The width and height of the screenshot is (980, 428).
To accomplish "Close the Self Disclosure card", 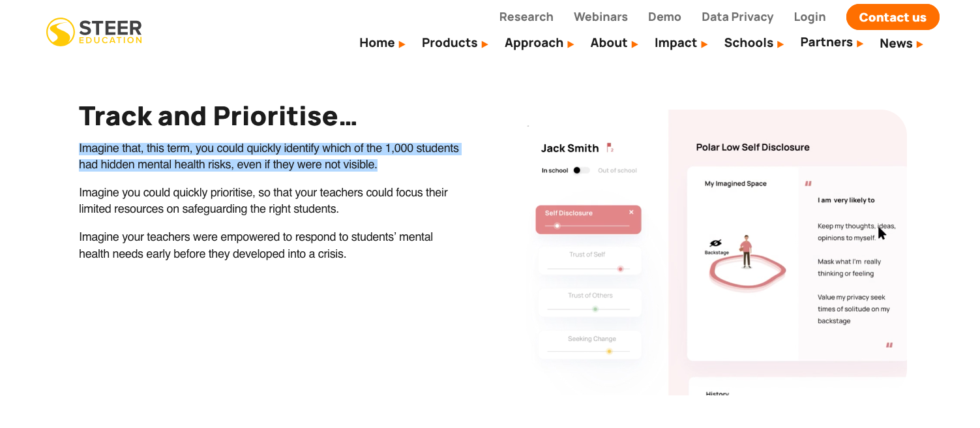I will [x=631, y=212].
